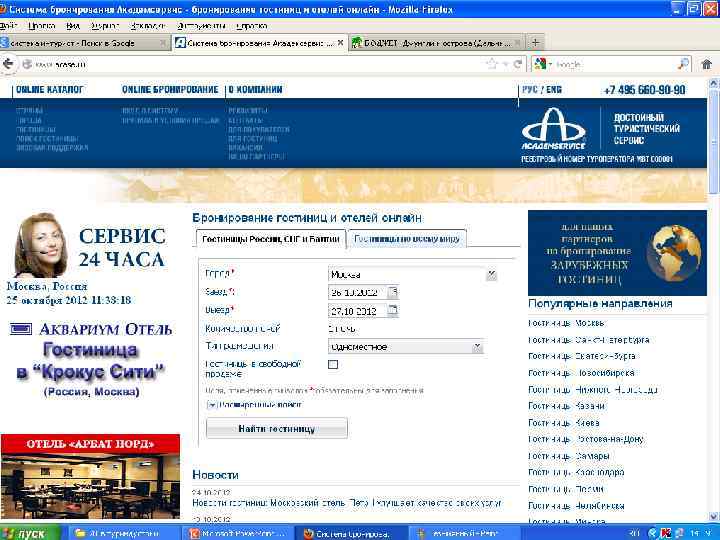Open the Гостиницы Самары link
Viewport: 720px width, 540px height.
pyautogui.click(x=569, y=456)
